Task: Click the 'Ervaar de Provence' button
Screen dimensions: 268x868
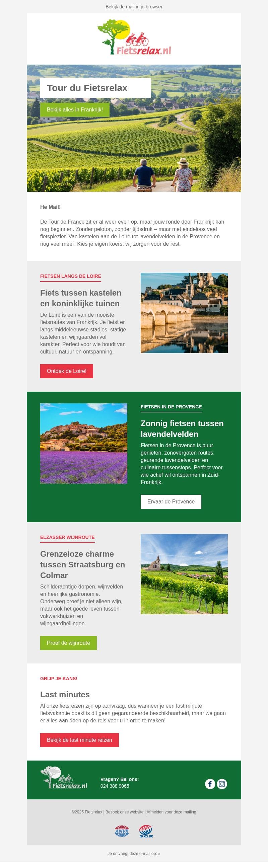Action: [171, 501]
